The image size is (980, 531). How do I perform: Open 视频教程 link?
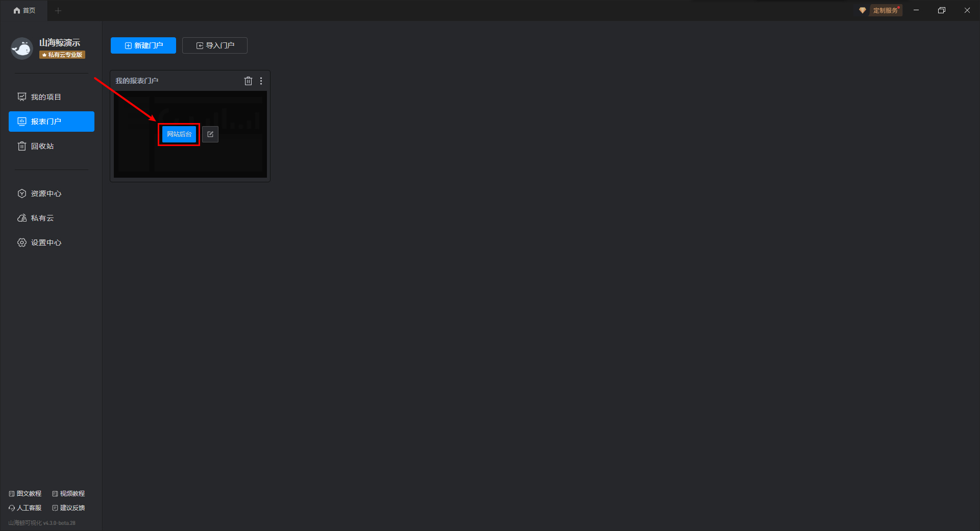coord(68,494)
